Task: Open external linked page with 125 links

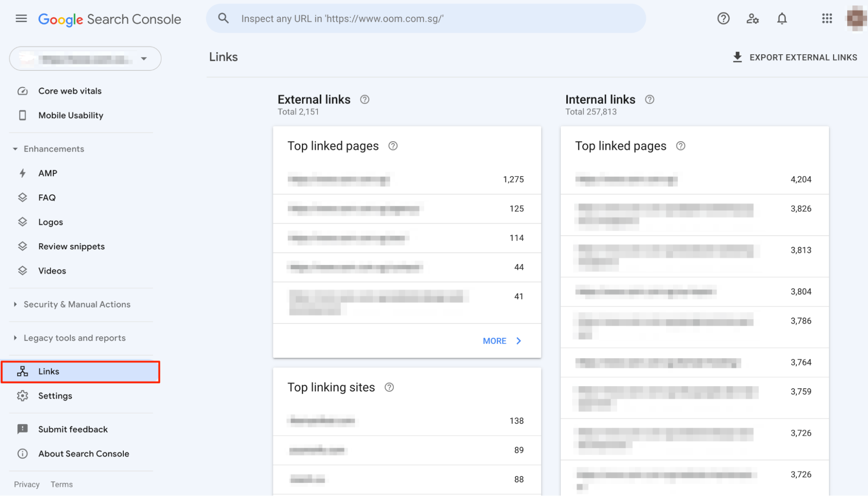Action: click(407, 209)
